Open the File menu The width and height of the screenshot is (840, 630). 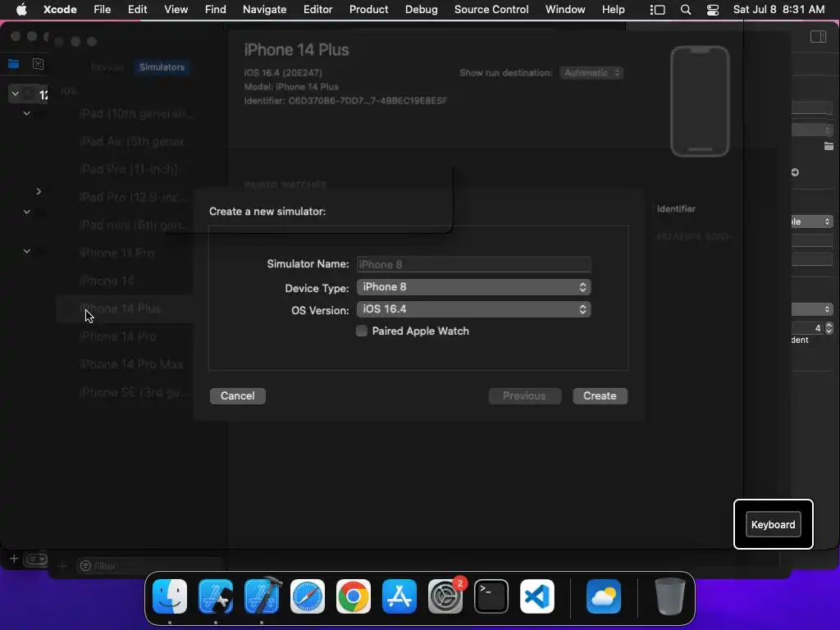102,9
